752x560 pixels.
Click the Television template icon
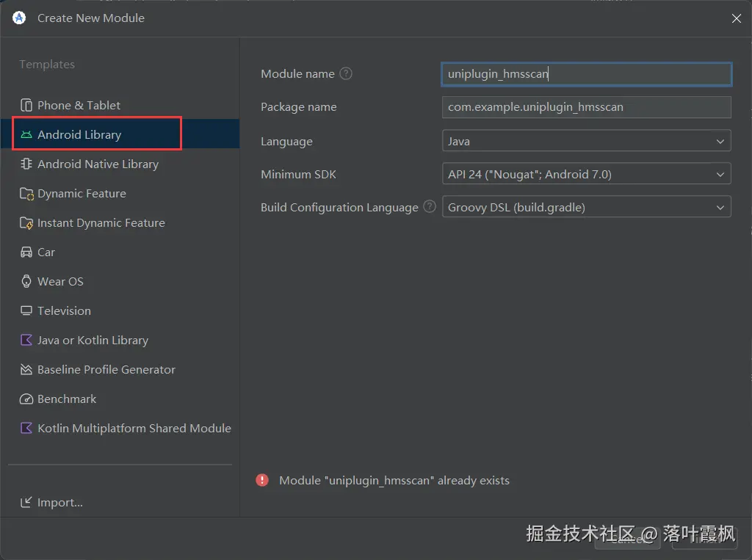26,310
